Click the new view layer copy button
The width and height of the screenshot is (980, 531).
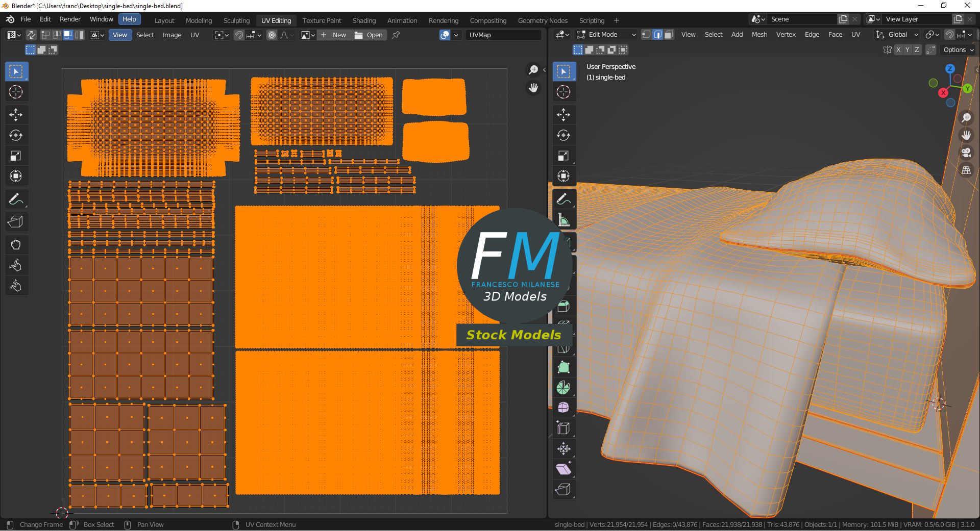click(x=958, y=19)
